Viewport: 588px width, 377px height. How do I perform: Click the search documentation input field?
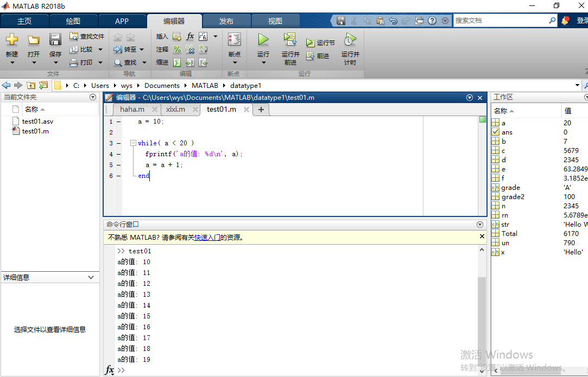501,21
